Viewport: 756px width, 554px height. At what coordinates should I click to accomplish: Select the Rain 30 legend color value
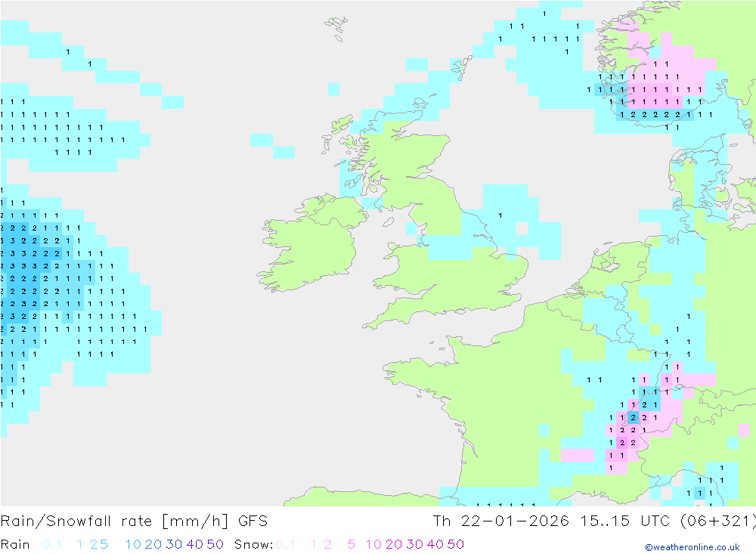point(174,544)
